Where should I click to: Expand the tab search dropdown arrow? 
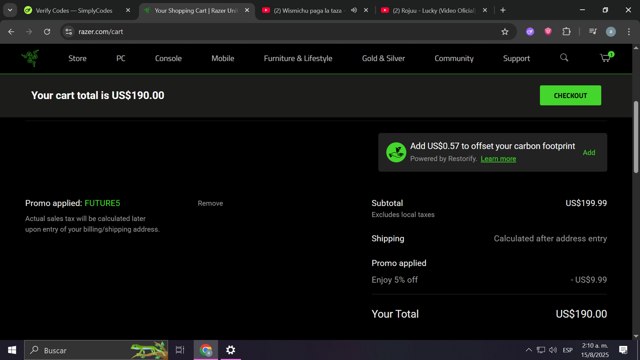(10, 10)
